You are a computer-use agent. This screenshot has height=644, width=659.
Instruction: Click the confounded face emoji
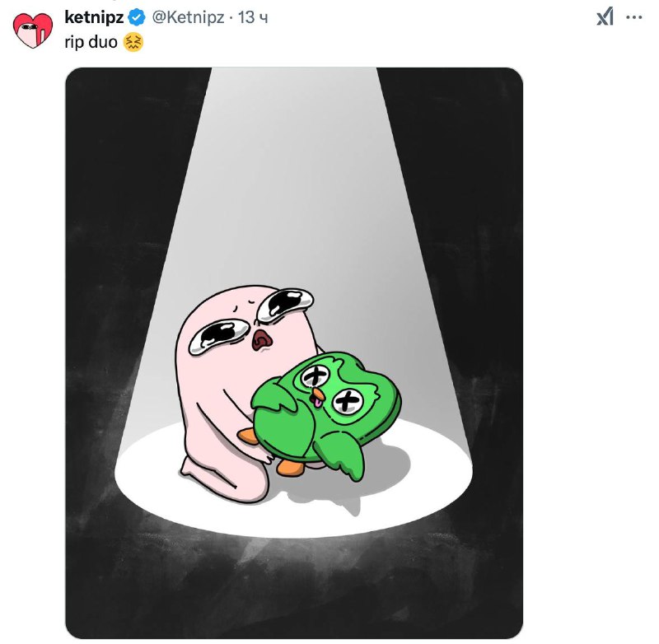[133, 42]
